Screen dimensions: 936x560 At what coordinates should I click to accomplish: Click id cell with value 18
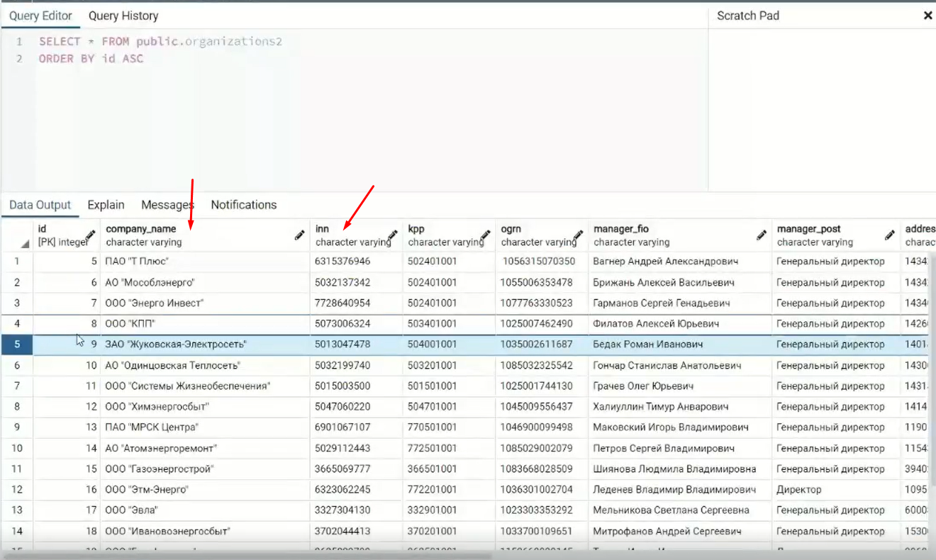click(67, 531)
